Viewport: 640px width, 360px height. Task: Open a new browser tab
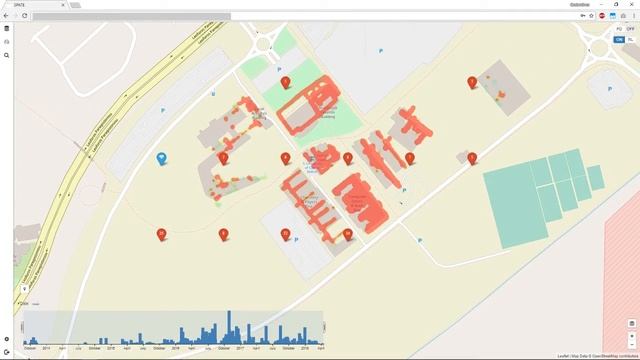(75, 5)
